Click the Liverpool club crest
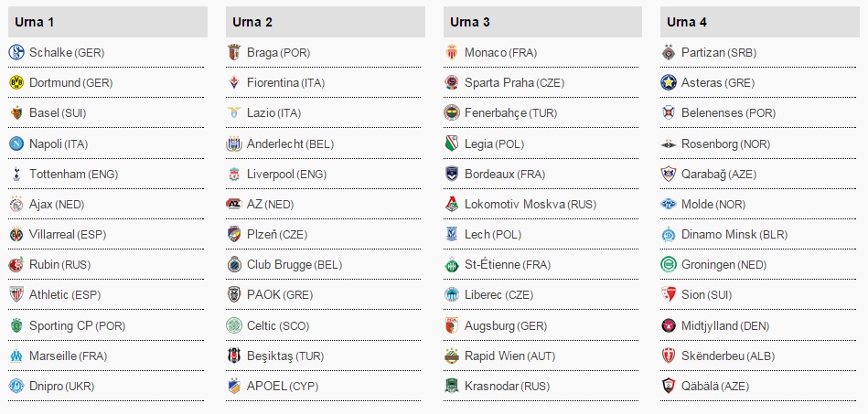The width and height of the screenshot is (868, 414). pos(233,174)
